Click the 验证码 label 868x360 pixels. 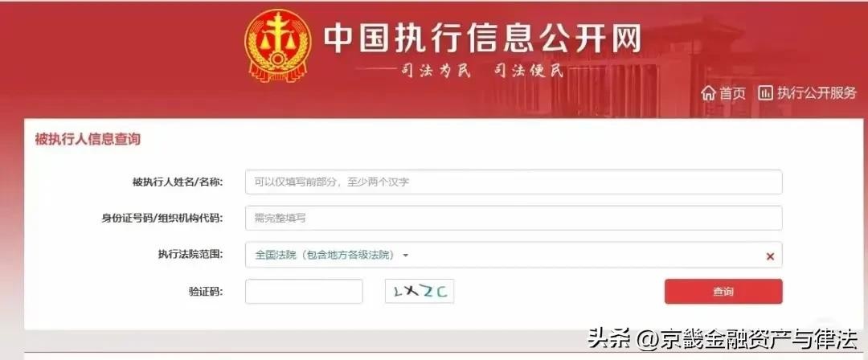tap(206, 292)
